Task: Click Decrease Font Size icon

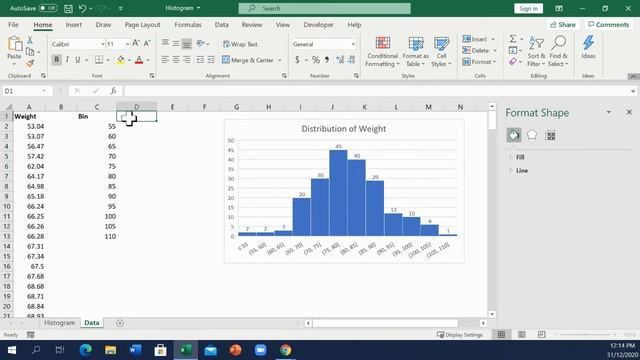Action: tap(147, 43)
